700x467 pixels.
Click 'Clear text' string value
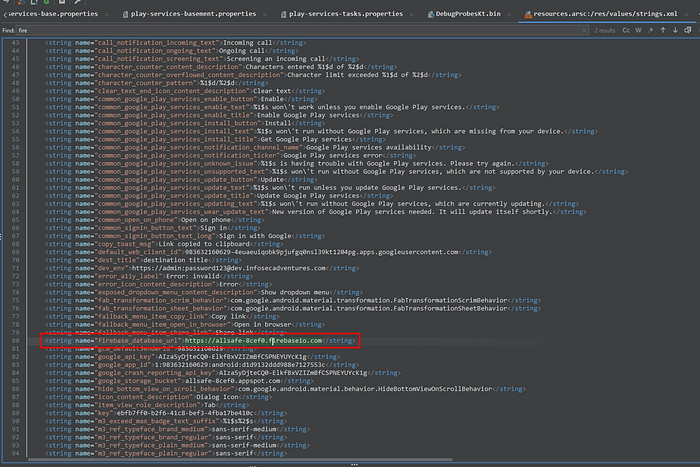click(272, 91)
